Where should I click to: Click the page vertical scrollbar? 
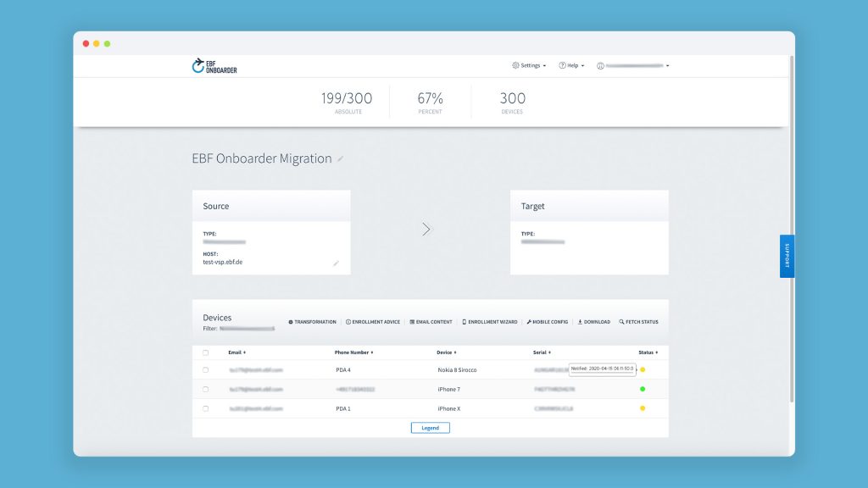pos(792,229)
